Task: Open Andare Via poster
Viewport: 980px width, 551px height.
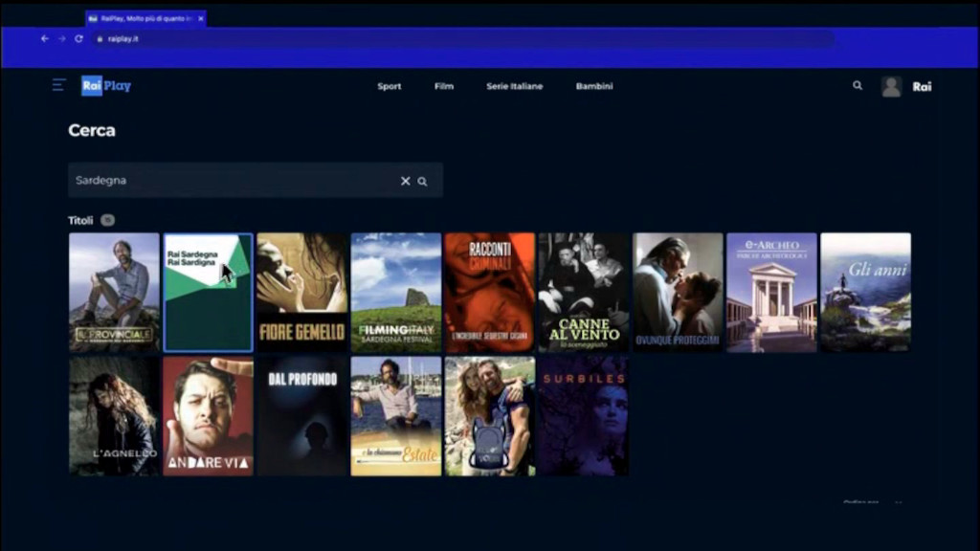Action: [208, 416]
